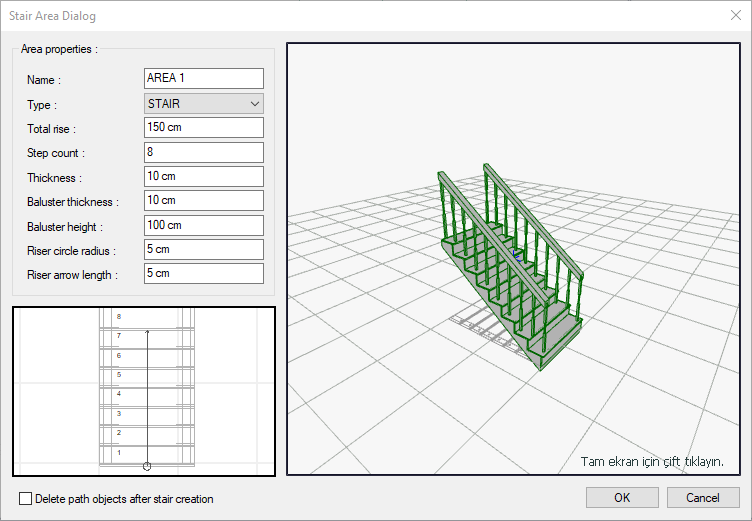Focus the Name field containing AREA 1
752x521 pixels.
tap(204, 79)
